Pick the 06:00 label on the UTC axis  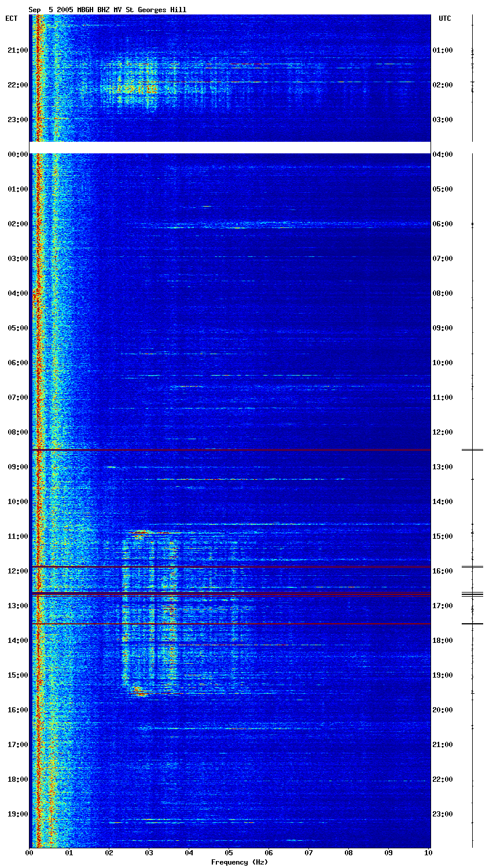click(443, 224)
